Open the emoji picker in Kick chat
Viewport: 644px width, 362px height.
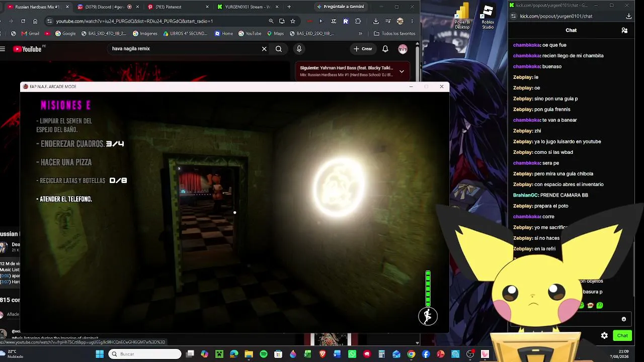624,319
